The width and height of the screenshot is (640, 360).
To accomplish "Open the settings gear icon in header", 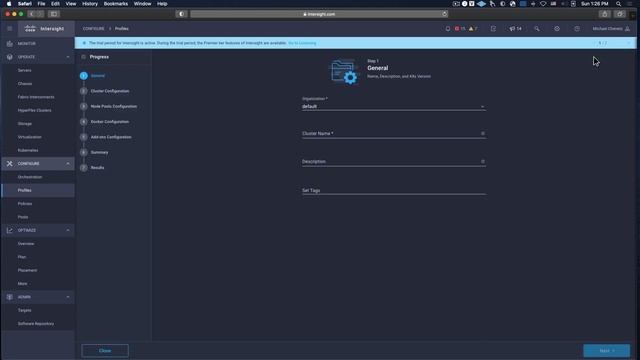I will tap(557, 29).
